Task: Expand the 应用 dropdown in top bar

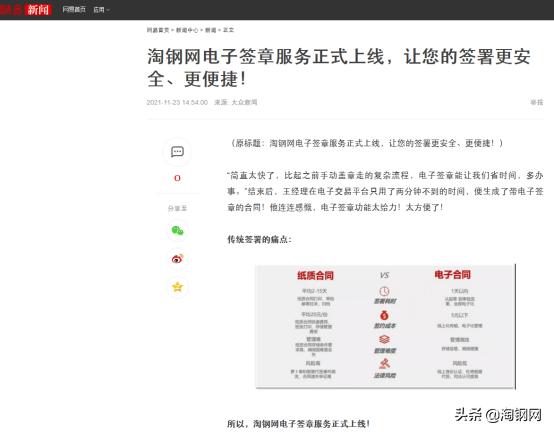Action: pyautogui.click(x=101, y=10)
